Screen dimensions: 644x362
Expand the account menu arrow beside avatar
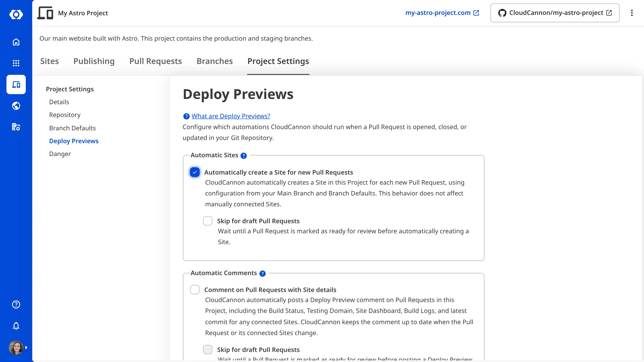[x=26, y=348]
